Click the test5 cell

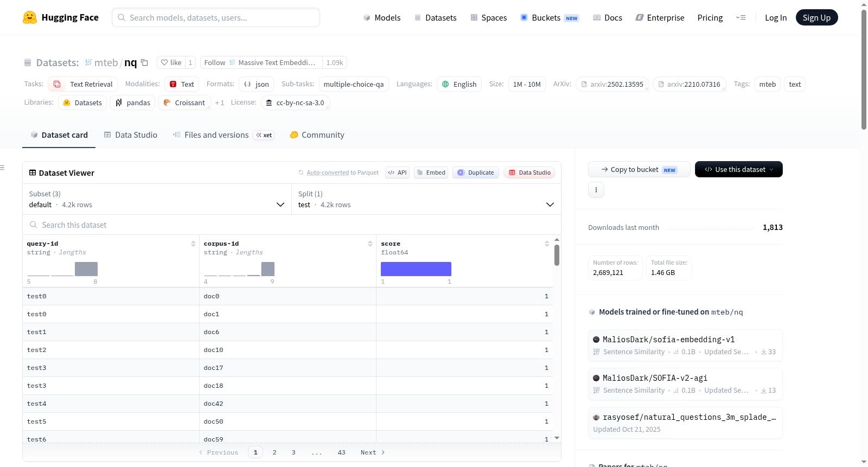point(111,421)
